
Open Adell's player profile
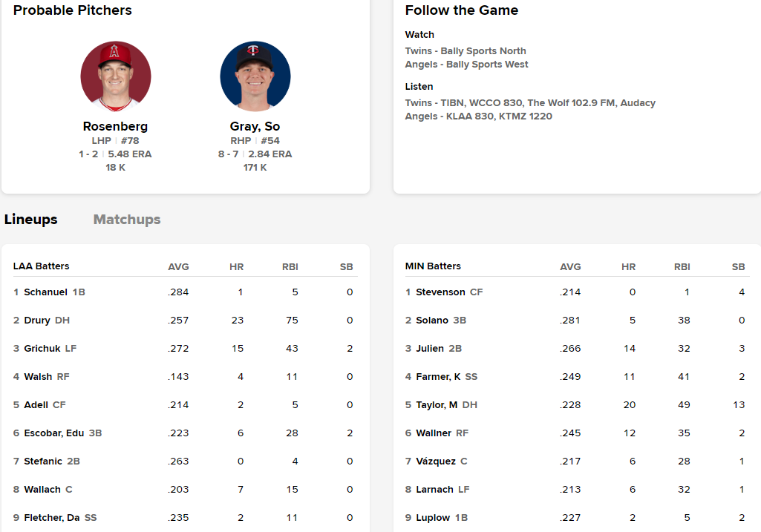pos(36,405)
